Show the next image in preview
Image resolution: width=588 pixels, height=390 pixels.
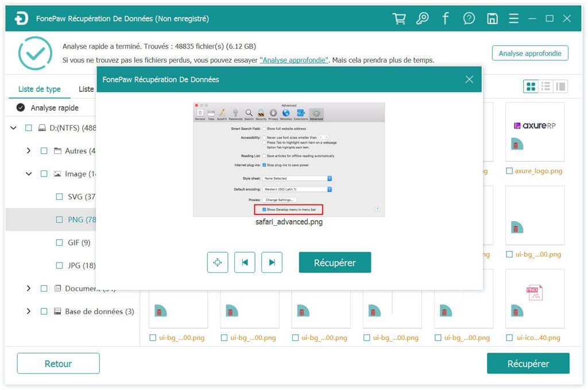click(272, 262)
